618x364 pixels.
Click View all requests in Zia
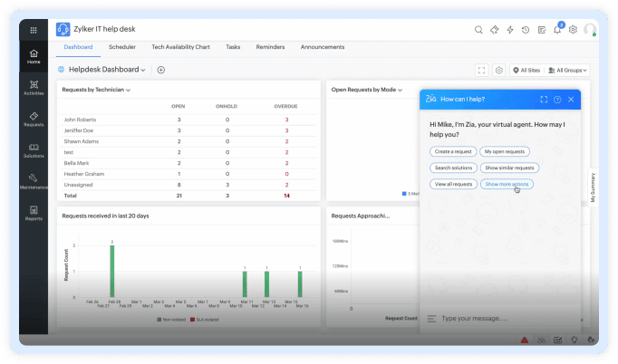pos(453,184)
